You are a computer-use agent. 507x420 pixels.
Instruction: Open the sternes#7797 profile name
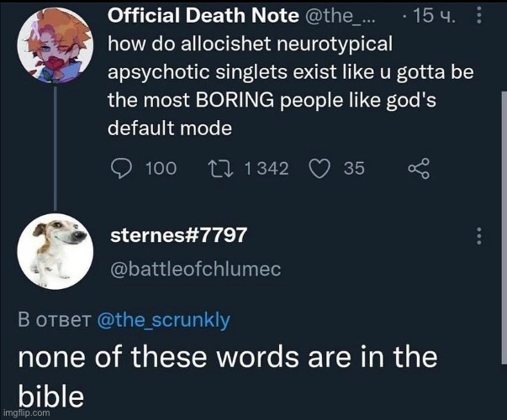tap(179, 235)
